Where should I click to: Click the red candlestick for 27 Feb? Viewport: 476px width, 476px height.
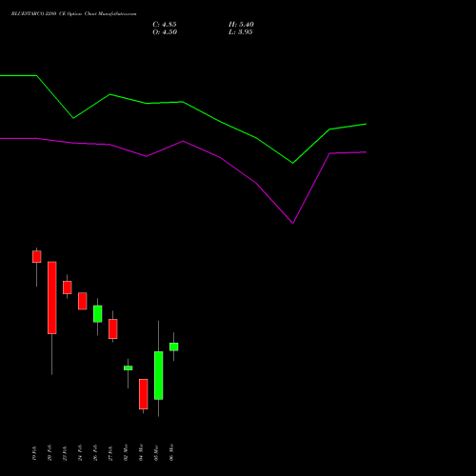[x=113, y=329]
